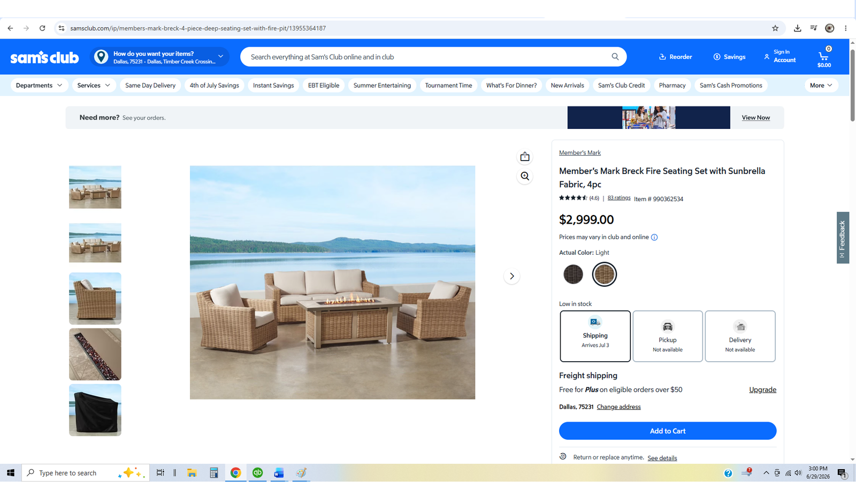
Task: Open QuickBooks from the taskbar
Action: point(258,473)
